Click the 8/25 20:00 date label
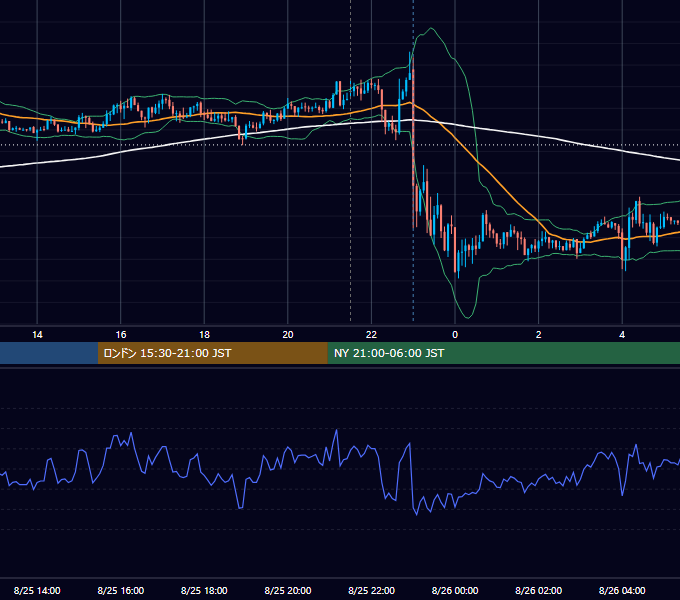Screen dimensions: 680x600 coord(288,590)
